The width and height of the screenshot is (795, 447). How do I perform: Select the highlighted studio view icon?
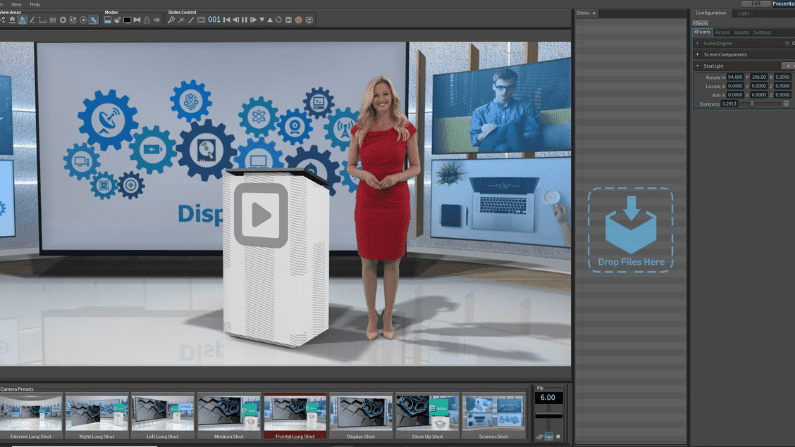pos(22,20)
